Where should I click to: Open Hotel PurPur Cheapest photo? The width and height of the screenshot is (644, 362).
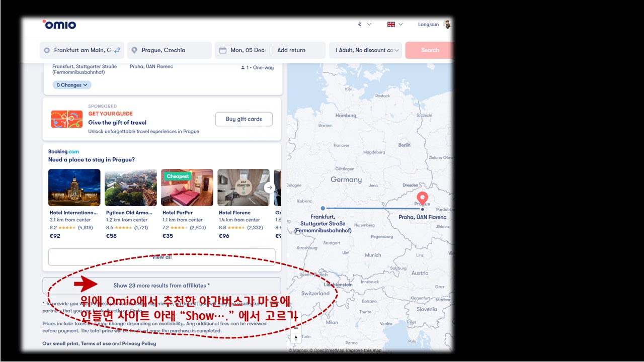coord(187,188)
